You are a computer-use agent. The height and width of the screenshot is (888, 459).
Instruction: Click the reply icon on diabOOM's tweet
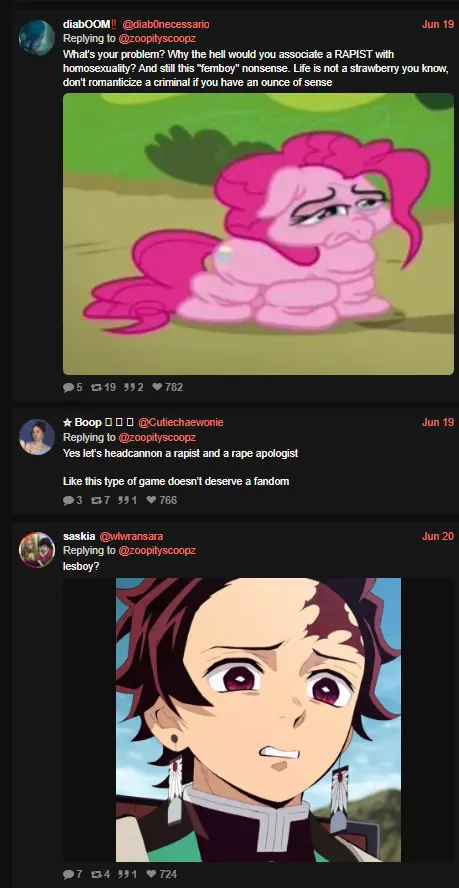pyautogui.click(x=69, y=387)
